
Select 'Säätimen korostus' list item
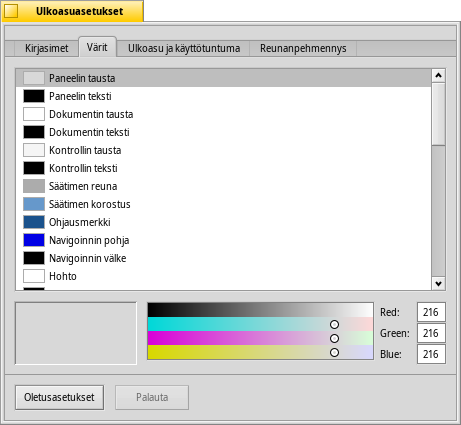pos(223,204)
